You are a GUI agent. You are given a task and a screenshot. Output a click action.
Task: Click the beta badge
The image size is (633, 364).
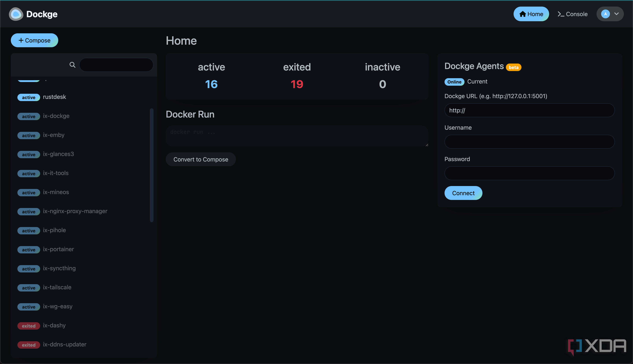tap(514, 67)
